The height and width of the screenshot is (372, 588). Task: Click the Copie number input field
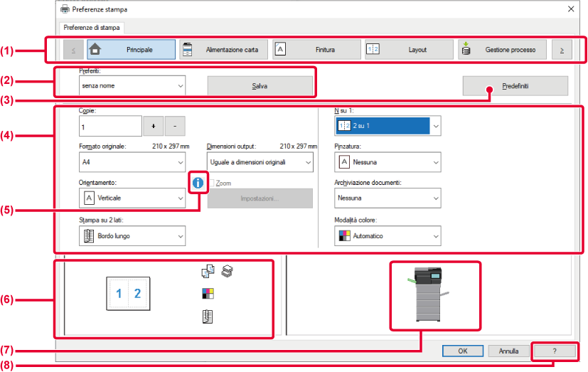[110, 126]
